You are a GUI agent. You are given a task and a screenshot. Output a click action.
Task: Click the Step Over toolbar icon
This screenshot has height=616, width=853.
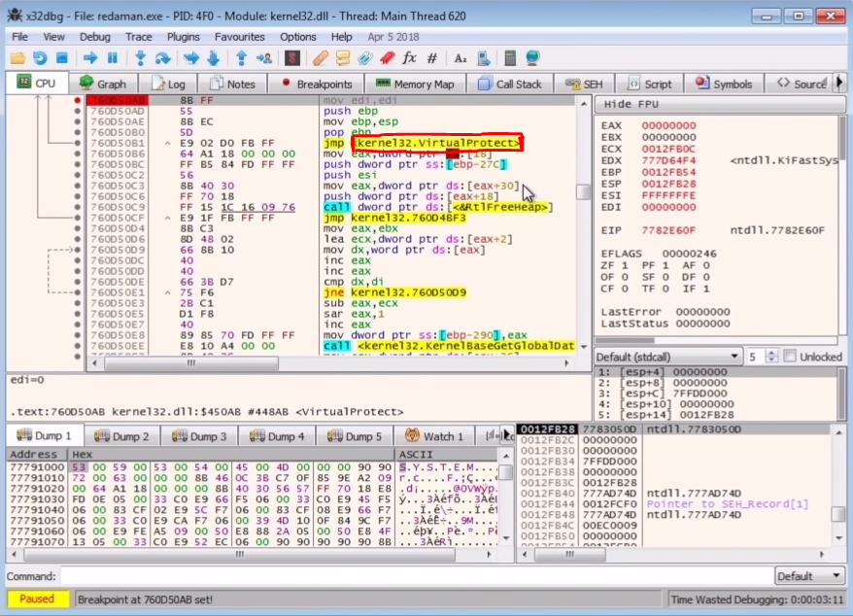point(162,57)
